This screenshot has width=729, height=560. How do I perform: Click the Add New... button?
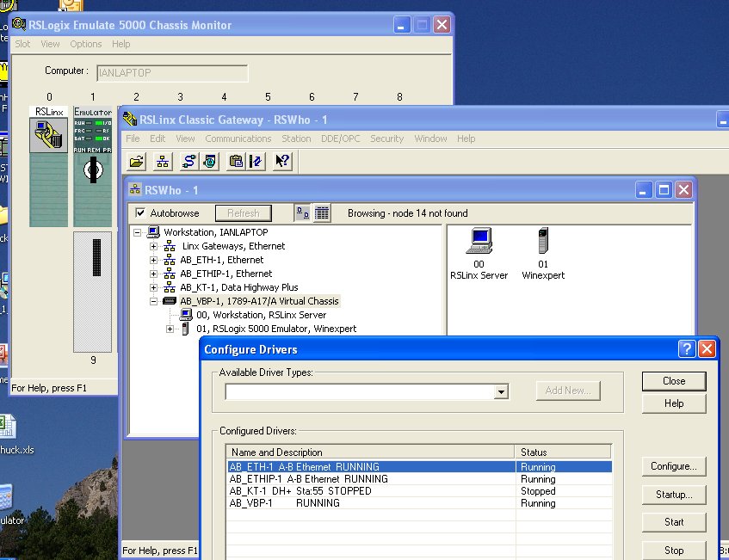[x=568, y=391]
